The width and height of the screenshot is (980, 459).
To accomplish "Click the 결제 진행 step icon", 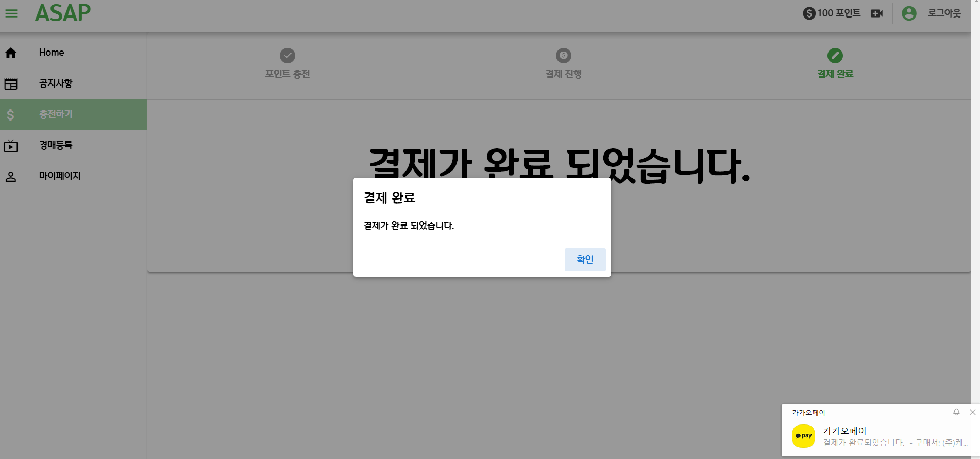I will click(564, 55).
